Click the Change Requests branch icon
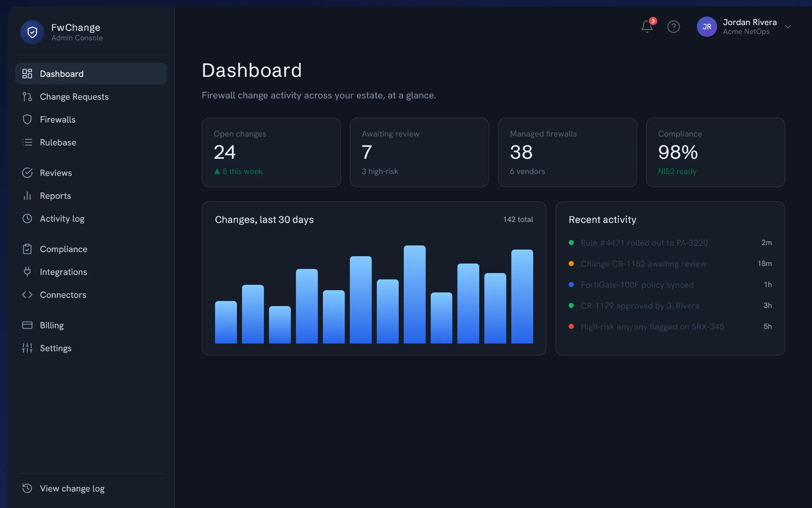Image resolution: width=812 pixels, height=508 pixels. click(27, 97)
